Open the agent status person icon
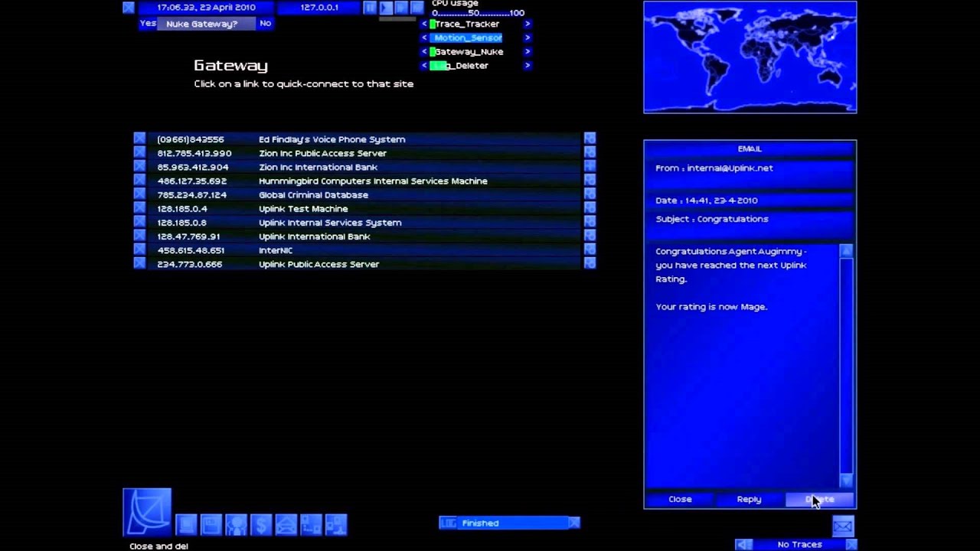Viewport: 980px width, 551px height. (x=236, y=524)
